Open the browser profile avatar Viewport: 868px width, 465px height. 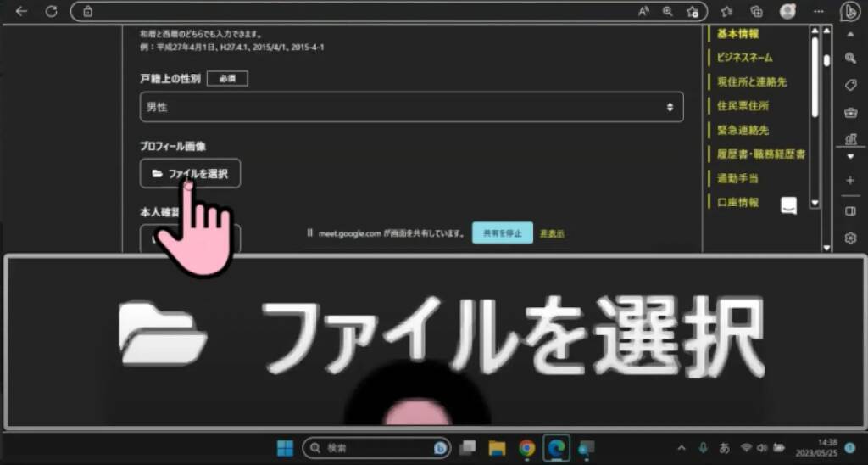tap(787, 11)
